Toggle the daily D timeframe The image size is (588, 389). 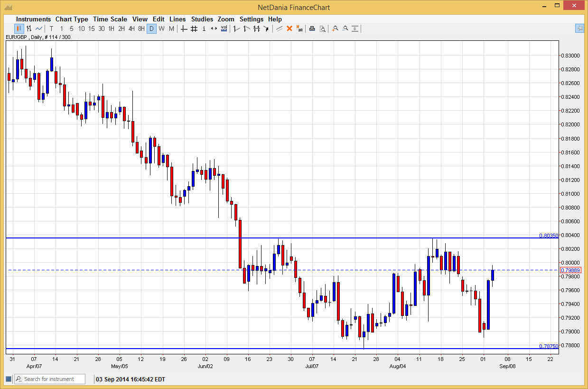click(151, 28)
